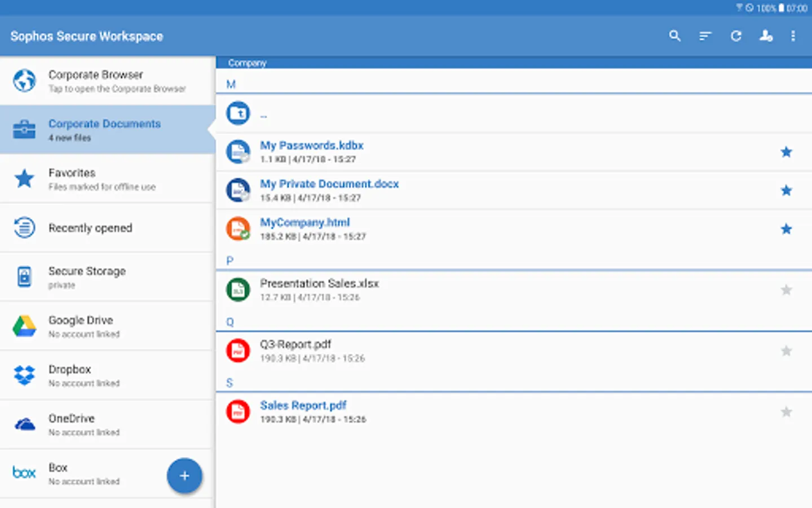This screenshot has height=508, width=812.
Task: Unfavorite MyCompany.html using its star
Action: [x=786, y=229]
